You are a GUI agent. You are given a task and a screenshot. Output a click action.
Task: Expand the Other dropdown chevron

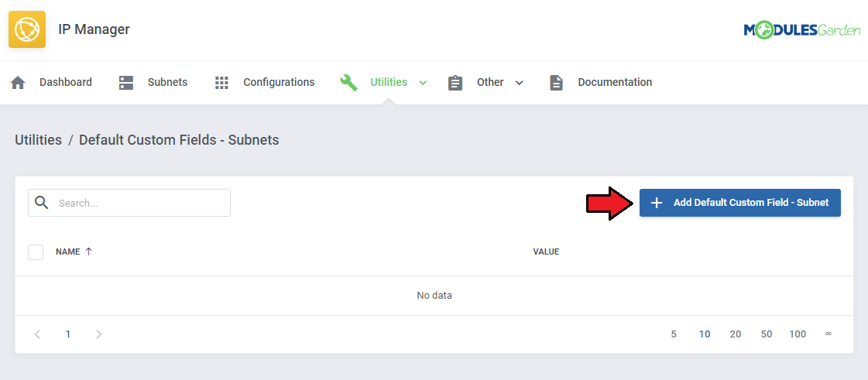(520, 83)
